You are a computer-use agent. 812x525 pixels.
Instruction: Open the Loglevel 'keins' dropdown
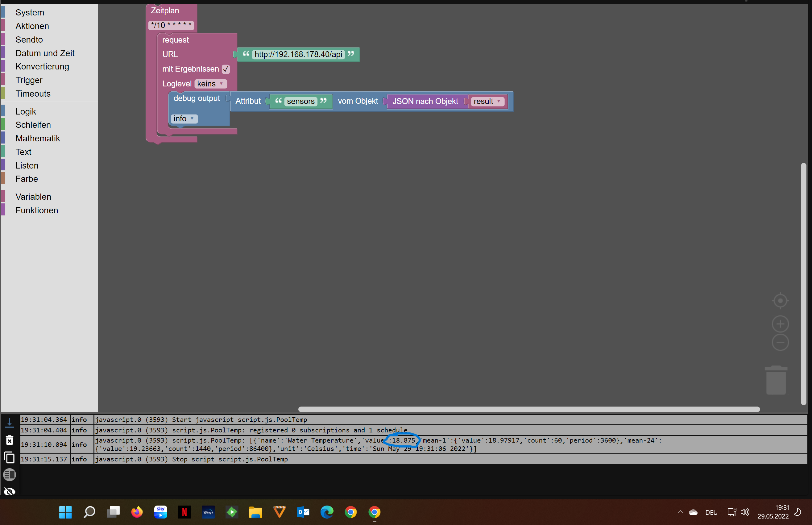point(211,84)
